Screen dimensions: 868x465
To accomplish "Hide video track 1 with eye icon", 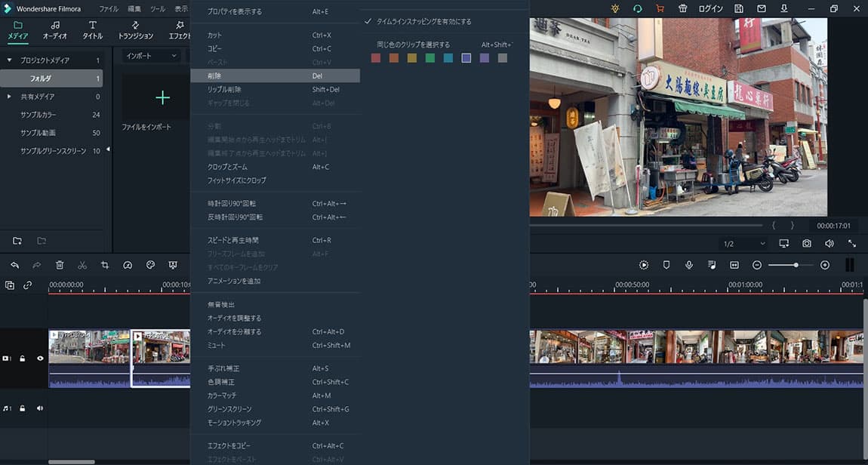I will click(41, 359).
